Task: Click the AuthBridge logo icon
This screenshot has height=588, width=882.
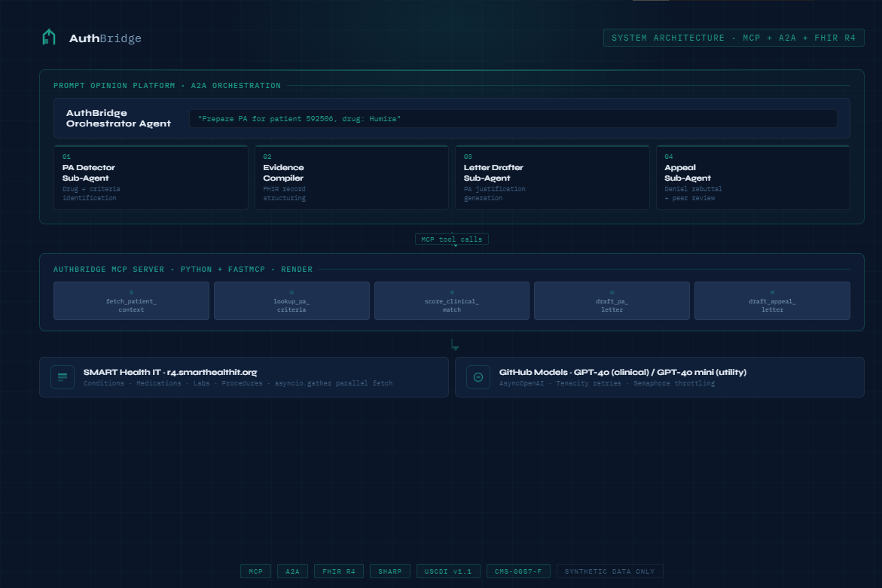Action: (x=49, y=37)
